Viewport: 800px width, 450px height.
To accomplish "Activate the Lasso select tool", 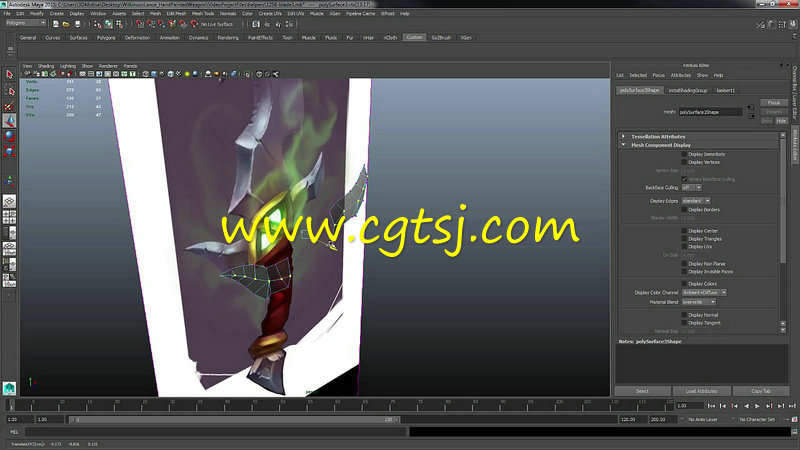I will pyautogui.click(x=9, y=90).
